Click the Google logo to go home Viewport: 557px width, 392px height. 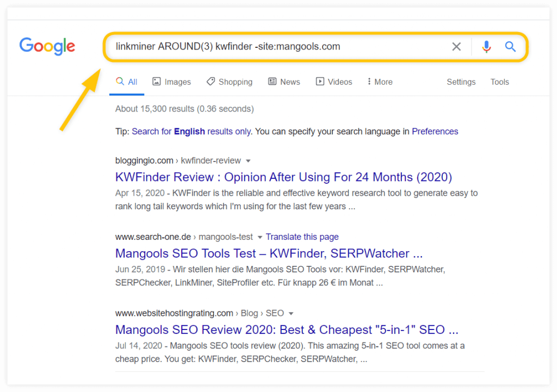(x=47, y=47)
